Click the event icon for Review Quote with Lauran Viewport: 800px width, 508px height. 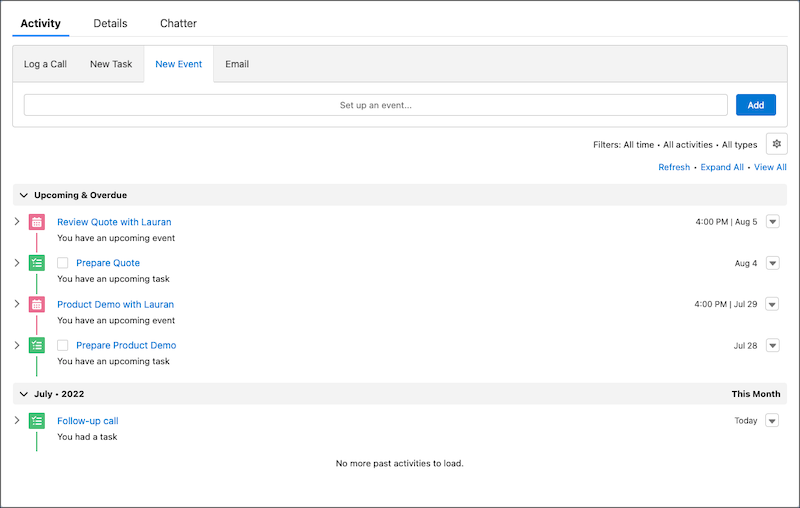37,222
